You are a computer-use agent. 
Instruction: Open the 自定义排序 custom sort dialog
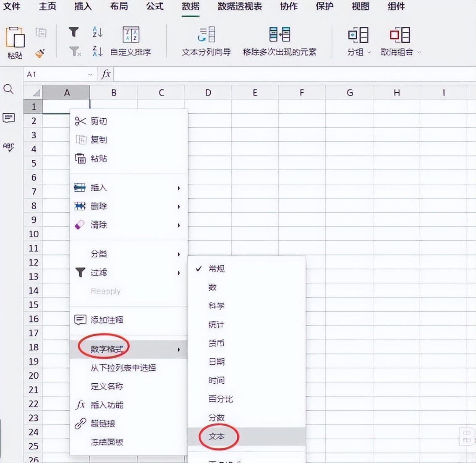point(131,40)
